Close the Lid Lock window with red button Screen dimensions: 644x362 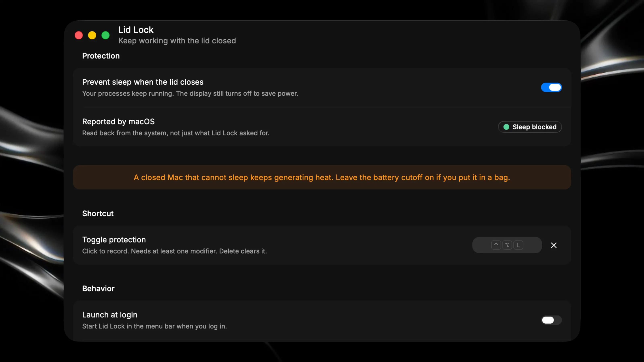tap(79, 35)
